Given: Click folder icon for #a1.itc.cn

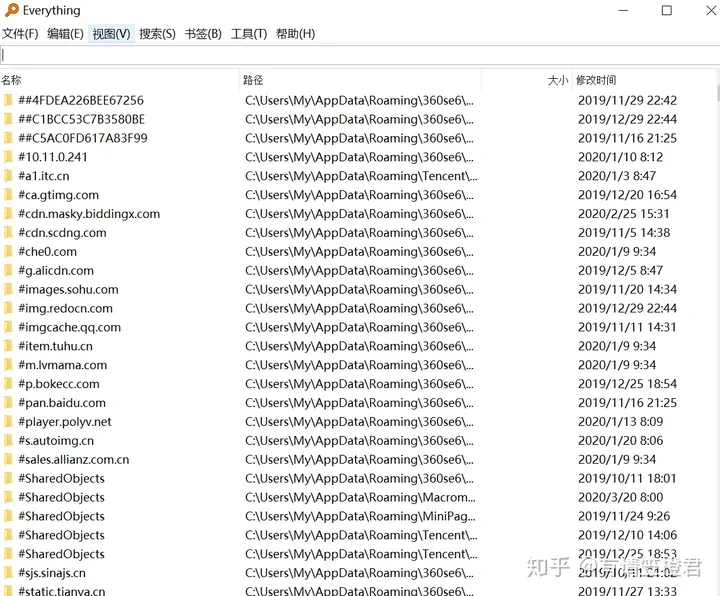Looking at the screenshot, I should click(8, 176).
